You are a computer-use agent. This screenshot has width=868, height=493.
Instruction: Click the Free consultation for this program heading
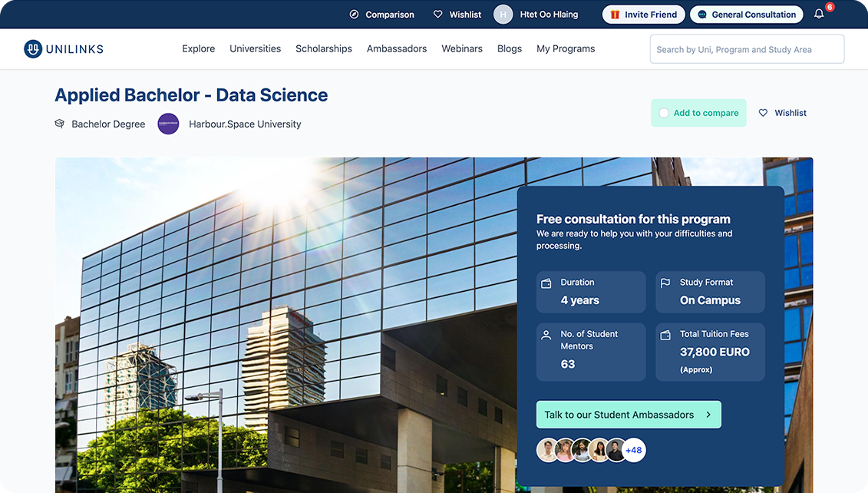click(x=633, y=219)
